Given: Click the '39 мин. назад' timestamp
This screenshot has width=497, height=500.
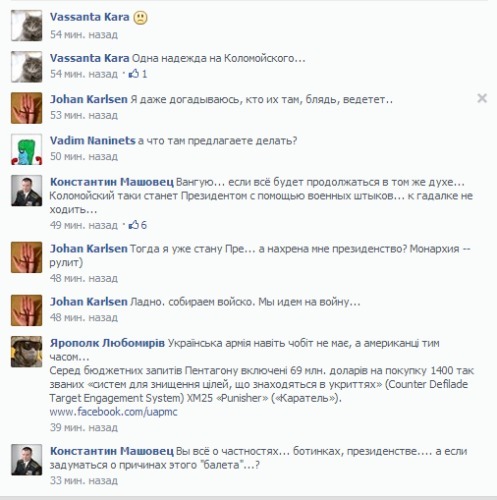Looking at the screenshot, I should [x=84, y=427].
